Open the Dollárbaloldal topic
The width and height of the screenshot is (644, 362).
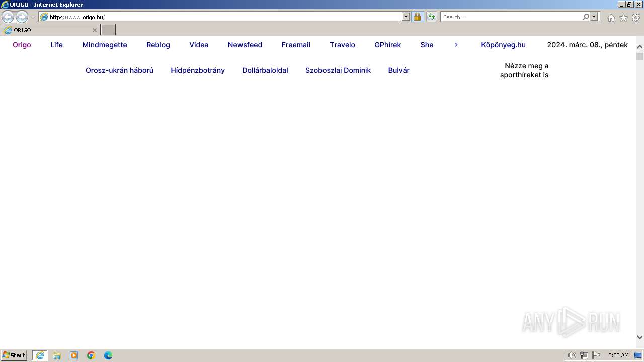(265, 70)
